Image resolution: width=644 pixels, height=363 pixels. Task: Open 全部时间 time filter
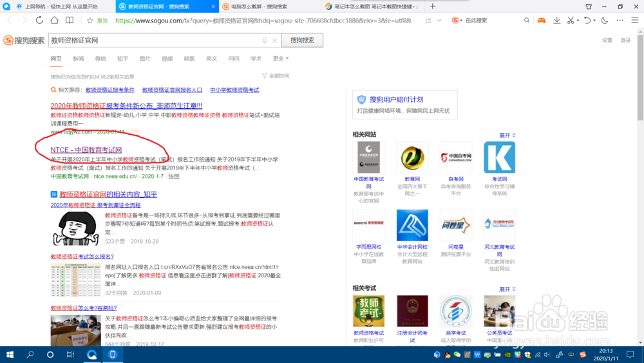tap(276, 76)
